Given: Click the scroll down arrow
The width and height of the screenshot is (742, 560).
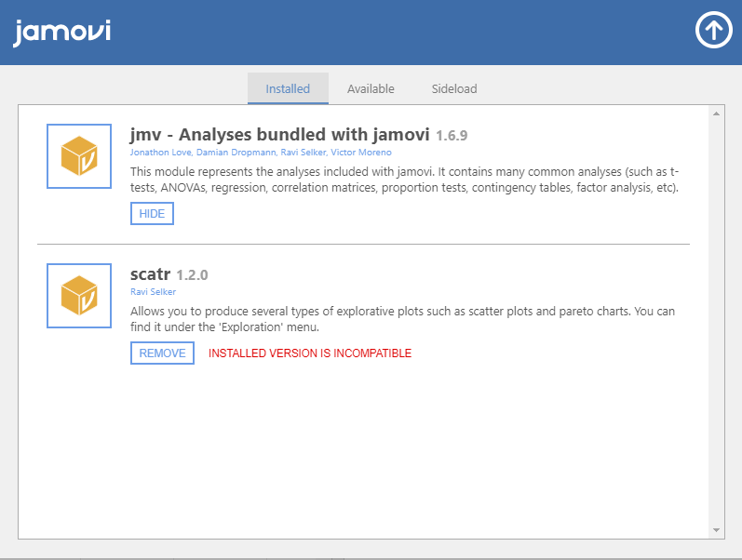Looking at the screenshot, I should (716, 530).
